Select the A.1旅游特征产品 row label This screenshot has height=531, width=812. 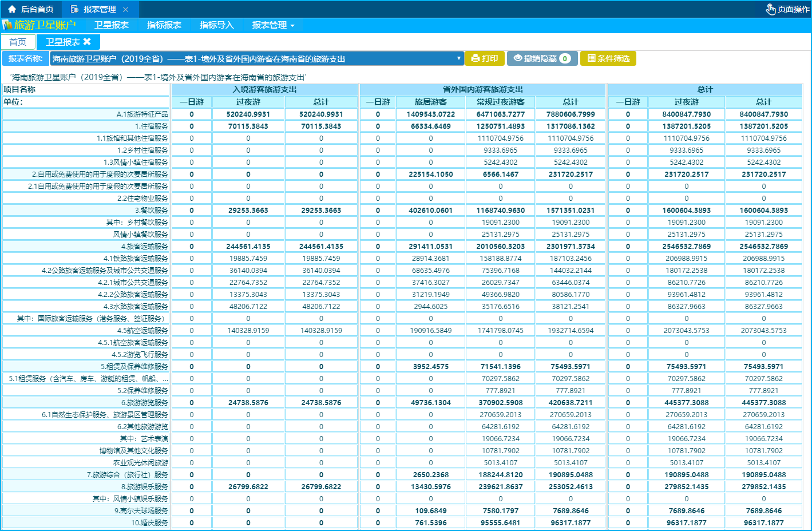point(142,114)
